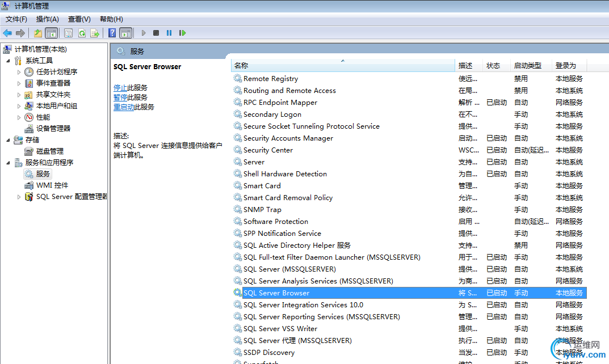Viewport: 609px width, 364px height.
Task: Collapse the 服务和应用程序 tree node
Action: click(8, 163)
